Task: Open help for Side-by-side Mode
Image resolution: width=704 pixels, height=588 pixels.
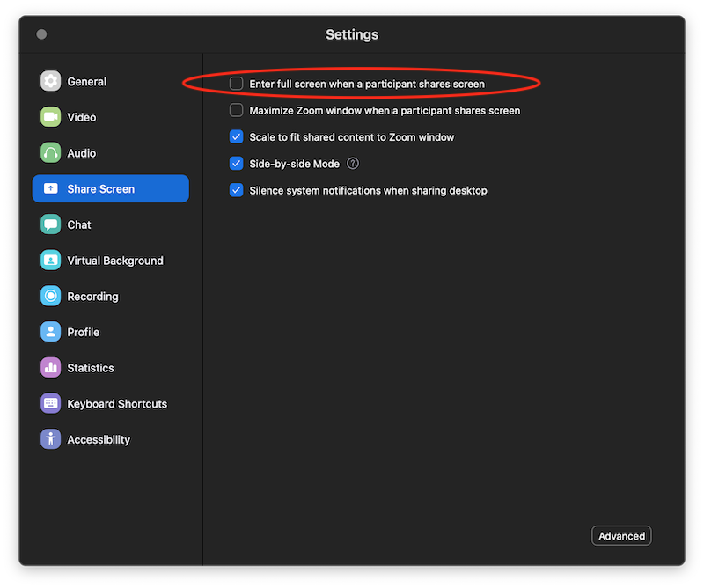Action: 353,164
